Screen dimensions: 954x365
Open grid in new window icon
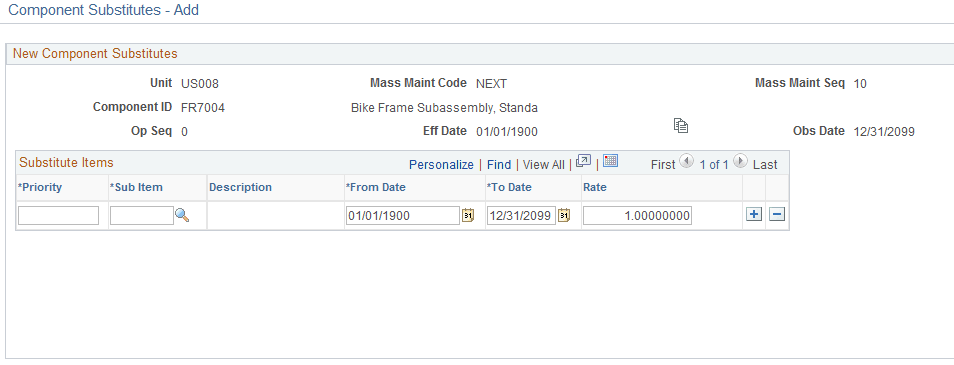pos(583,161)
